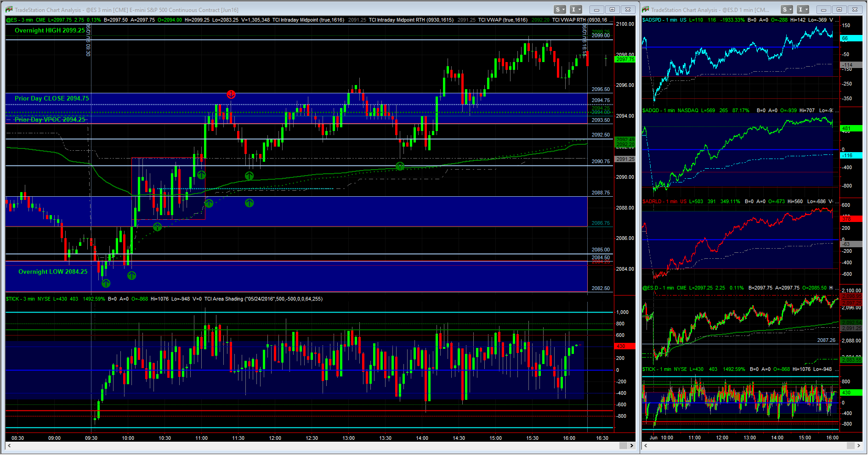Select the green arrow marker near 13:40 on VWAP line
Viewport: 868px width, 455px height.
coord(400,166)
